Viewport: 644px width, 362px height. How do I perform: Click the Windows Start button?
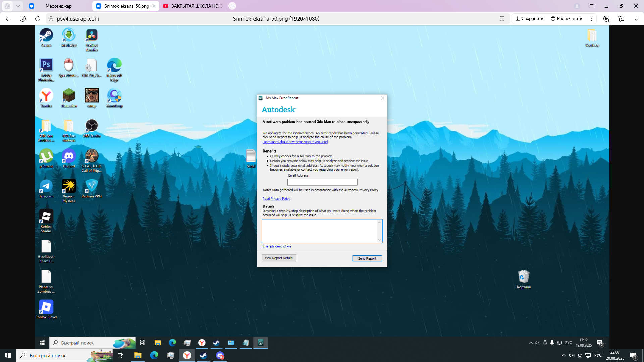click(x=8, y=355)
